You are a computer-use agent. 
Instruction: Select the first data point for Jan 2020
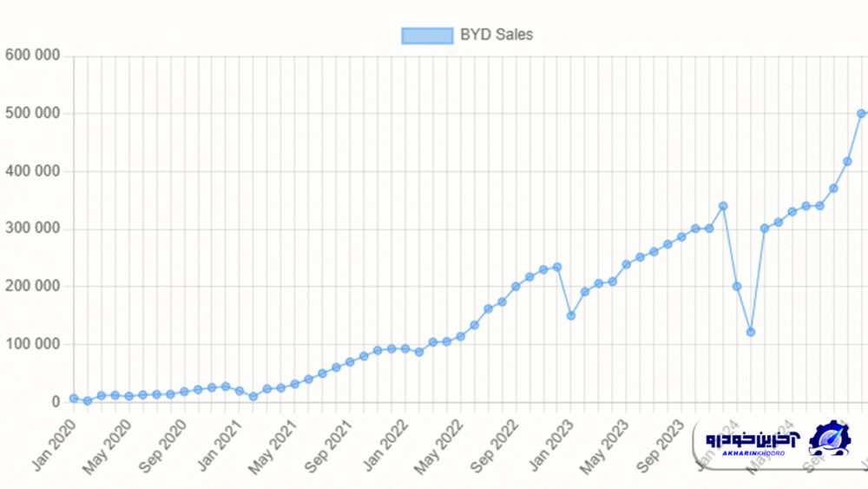point(74,398)
